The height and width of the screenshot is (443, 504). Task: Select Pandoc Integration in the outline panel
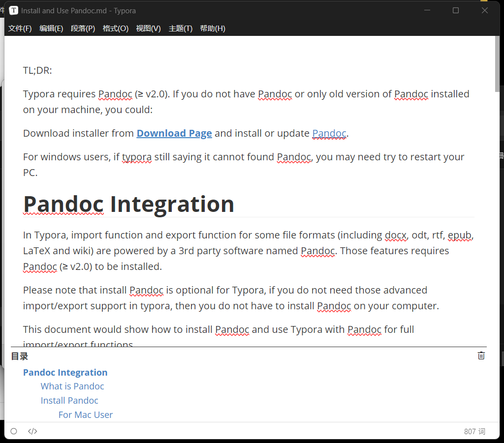pyautogui.click(x=65, y=372)
